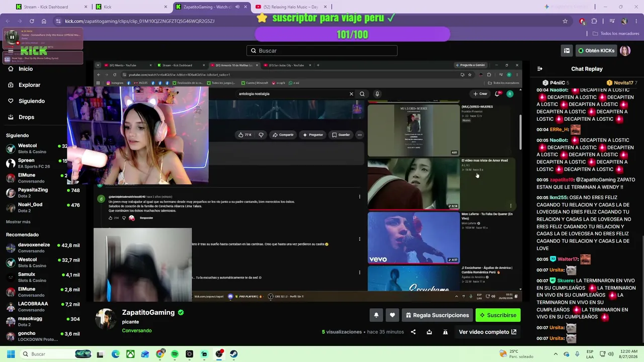Launch Steam from the taskbar
The width and height of the screenshot is (644, 362).
pos(234,354)
